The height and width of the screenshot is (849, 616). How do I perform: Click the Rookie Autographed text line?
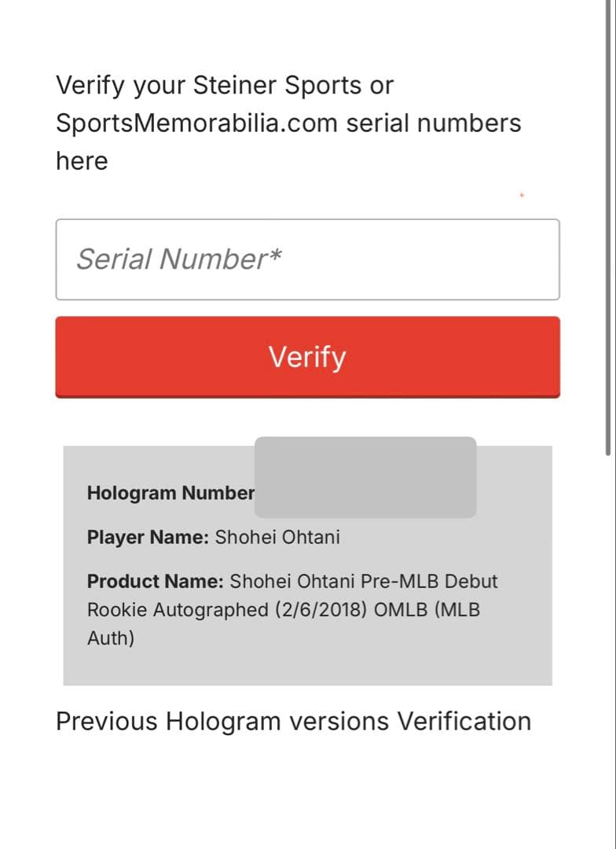178,610
